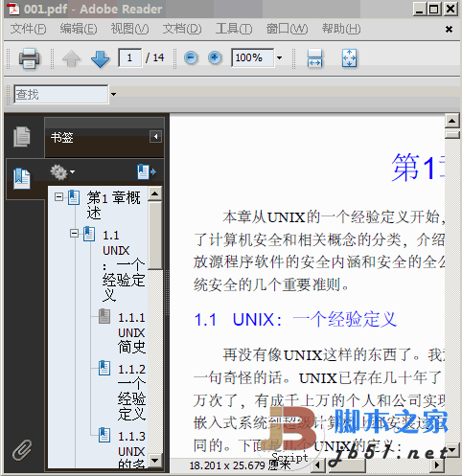This screenshot has height=476, width=462.
Task: Collapse the 第1章概述 bookmark node
Action: pyautogui.click(x=58, y=196)
